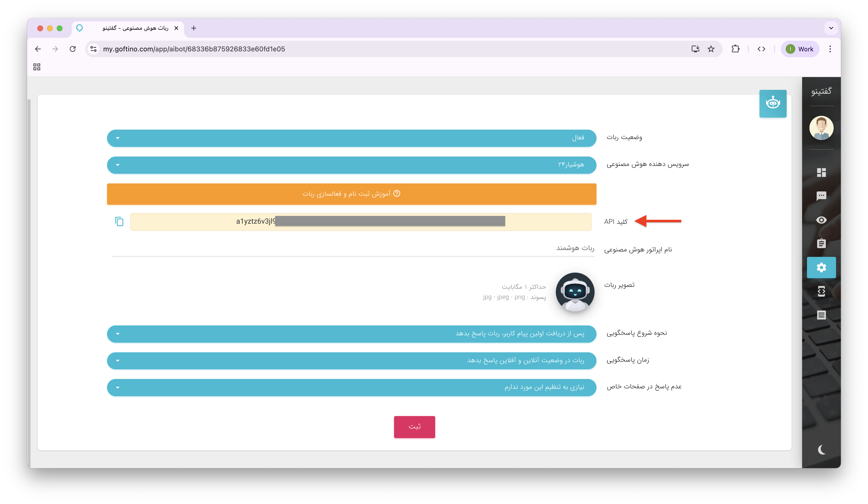Open the AI provider dropdown هوشیار۲۴
Image resolution: width=868 pixels, height=504 pixels.
(x=351, y=165)
